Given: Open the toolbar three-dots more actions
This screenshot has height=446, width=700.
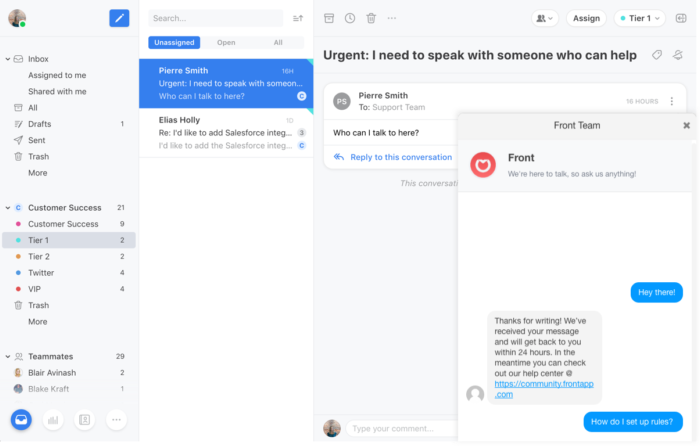Looking at the screenshot, I should tap(392, 18).
